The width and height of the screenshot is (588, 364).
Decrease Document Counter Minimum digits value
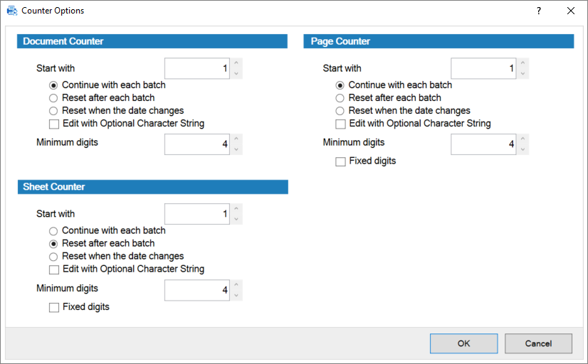click(236, 150)
